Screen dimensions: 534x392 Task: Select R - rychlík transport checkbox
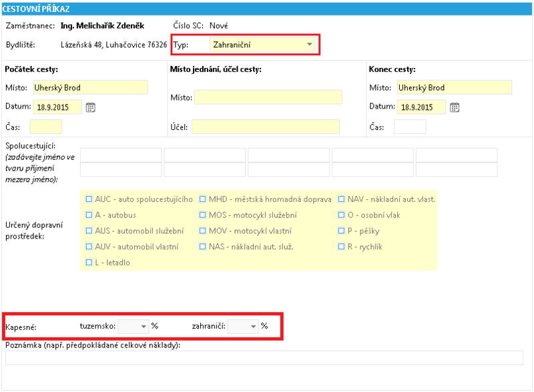pyautogui.click(x=341, y=247)
